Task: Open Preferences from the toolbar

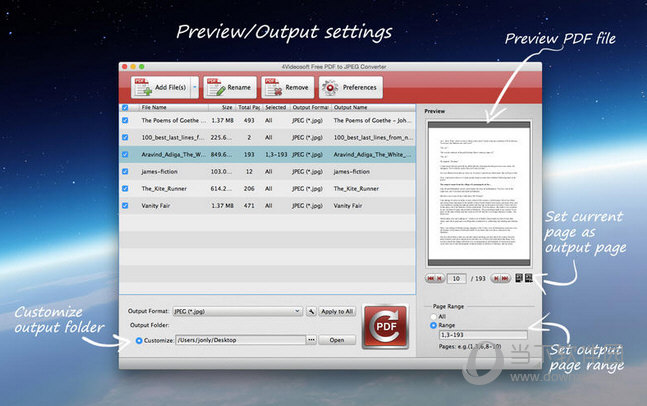Action: pyautogui.click(x=351, y=87)
